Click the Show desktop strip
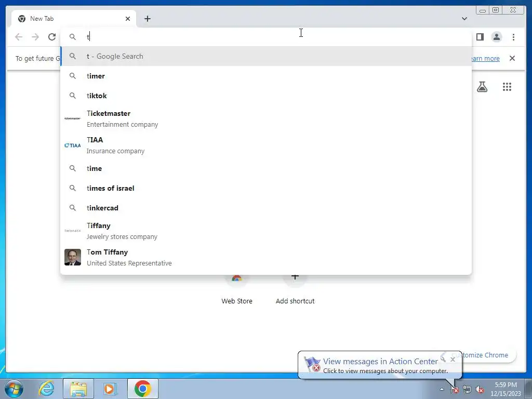The height and width of the screenshot is (399, 532). click(528, 389)
